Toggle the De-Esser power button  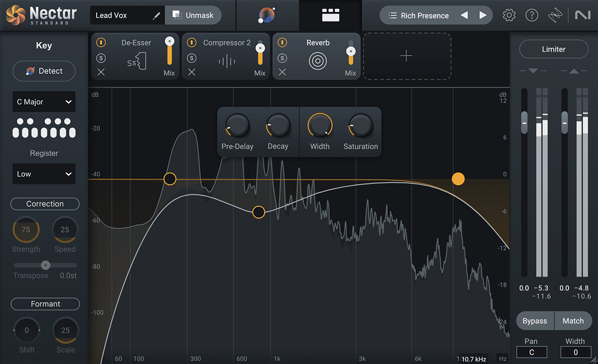(x=101, y=43)
